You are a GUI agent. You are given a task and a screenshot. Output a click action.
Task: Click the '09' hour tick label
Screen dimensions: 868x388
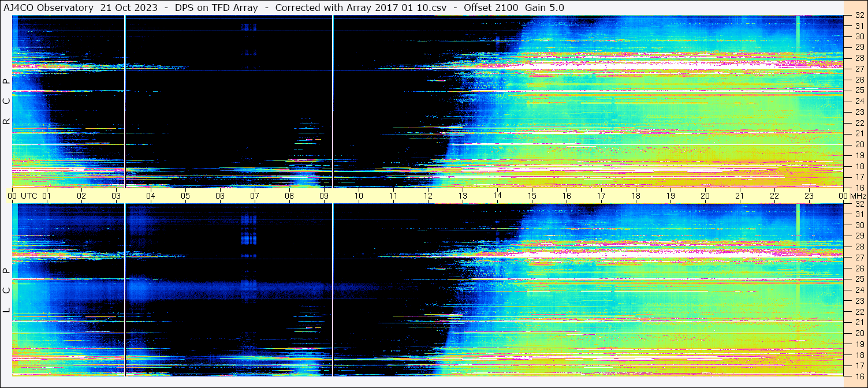(x=324, y=196)
